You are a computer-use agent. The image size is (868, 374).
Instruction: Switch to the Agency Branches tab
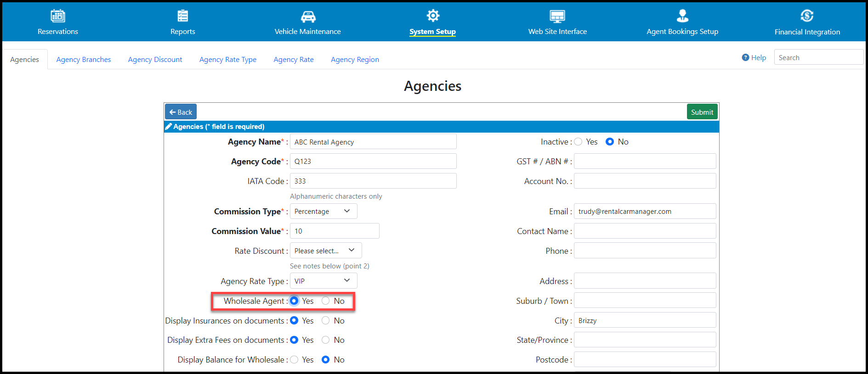pyautogui.click(x=84, y=60)
